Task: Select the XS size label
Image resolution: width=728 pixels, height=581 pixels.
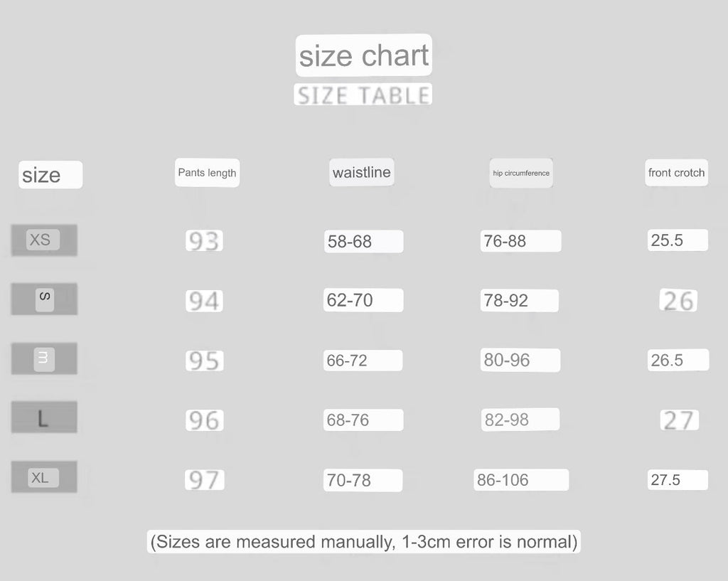Action: pos(43,240)
